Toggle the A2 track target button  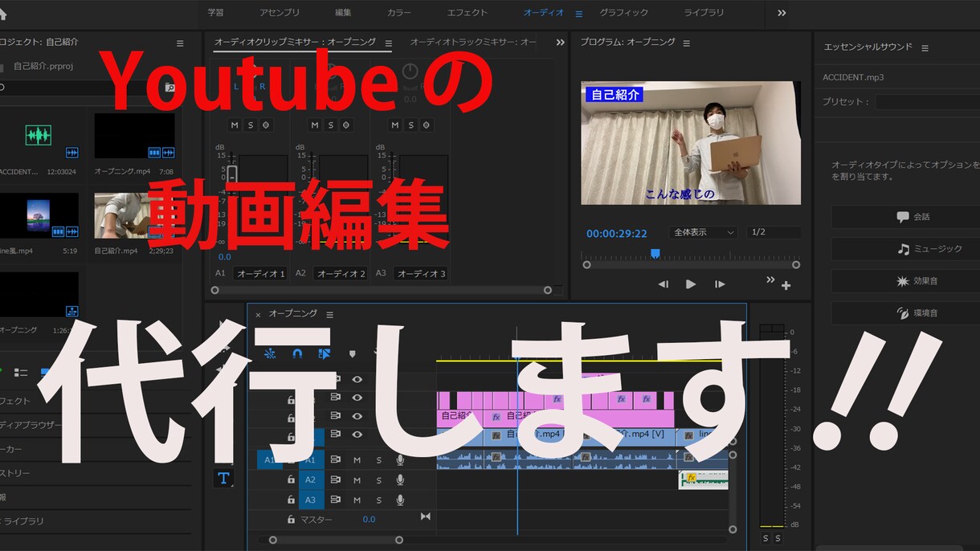(x=312, y=480)
